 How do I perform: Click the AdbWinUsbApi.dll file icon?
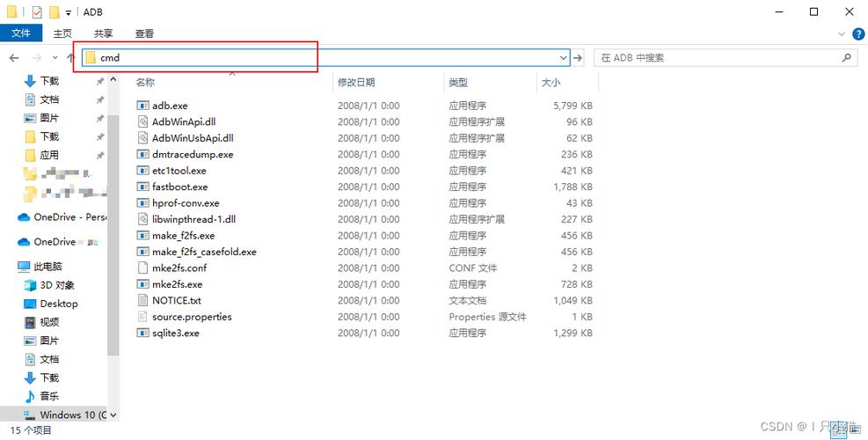tap(142, 138)
